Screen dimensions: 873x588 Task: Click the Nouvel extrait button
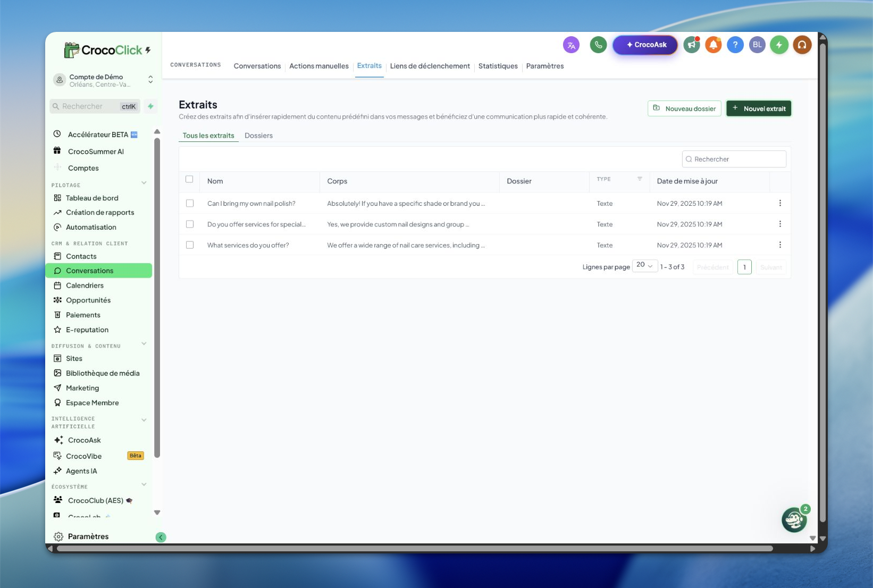pos(759,108)
